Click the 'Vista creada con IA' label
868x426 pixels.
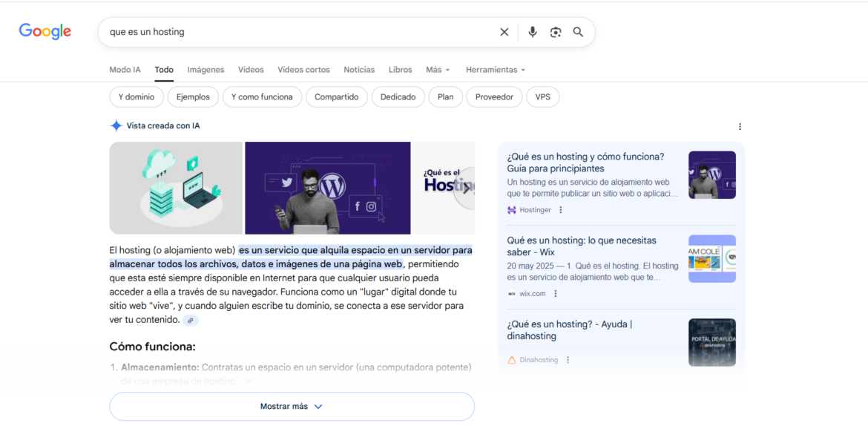coord(163,125)
